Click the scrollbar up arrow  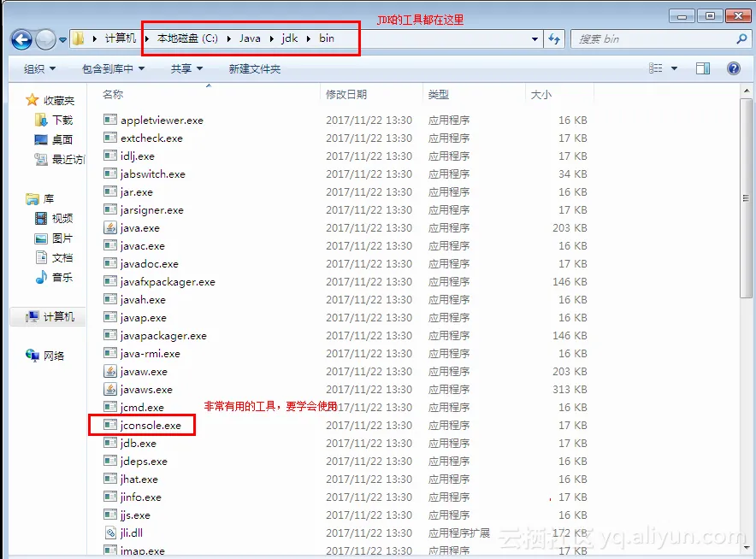(746, 91)
